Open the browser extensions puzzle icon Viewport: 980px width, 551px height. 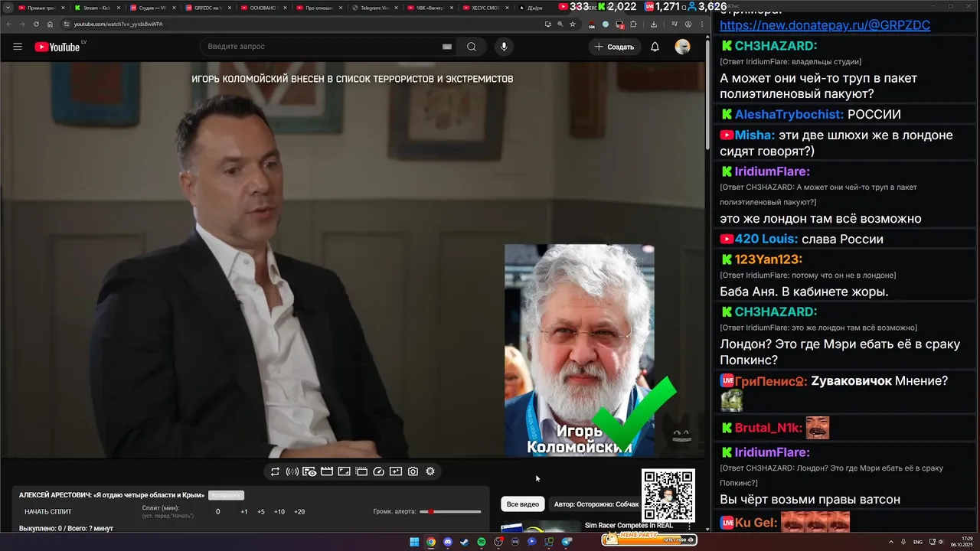[633, 24]
